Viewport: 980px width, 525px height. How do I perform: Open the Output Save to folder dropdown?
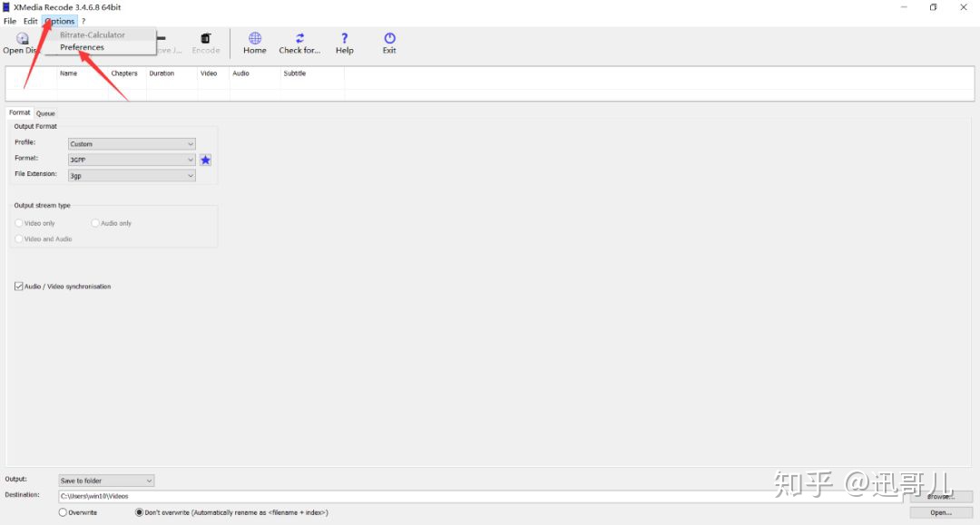(x=106, y=481)
